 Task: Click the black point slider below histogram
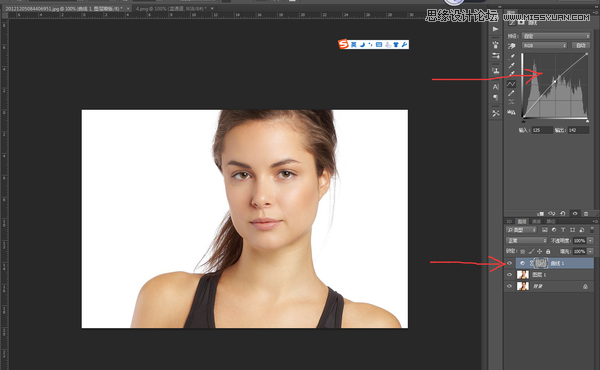point(523,121)
